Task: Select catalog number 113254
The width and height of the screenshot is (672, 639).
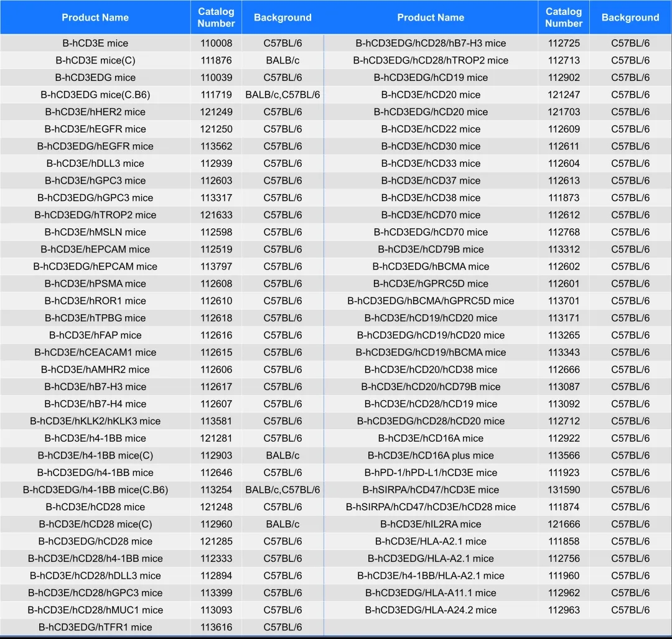Action: tap(216, 490)
